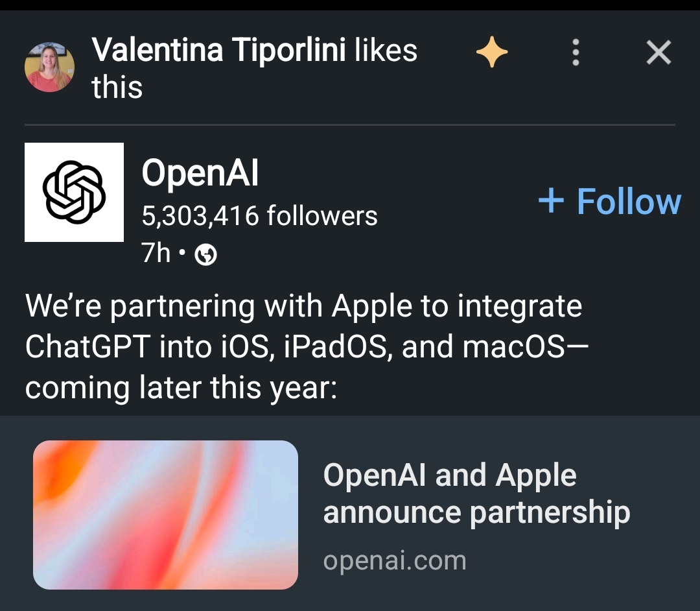Open the OpenAI company name link
Image resolution: width=700 pixels, height=611 pixels.
(x=200, y=173)
